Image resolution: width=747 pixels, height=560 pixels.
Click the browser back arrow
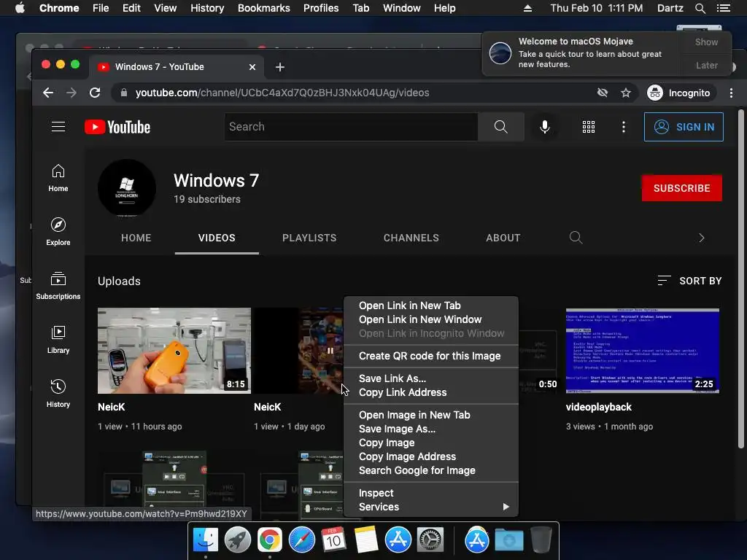coord(48,93)
